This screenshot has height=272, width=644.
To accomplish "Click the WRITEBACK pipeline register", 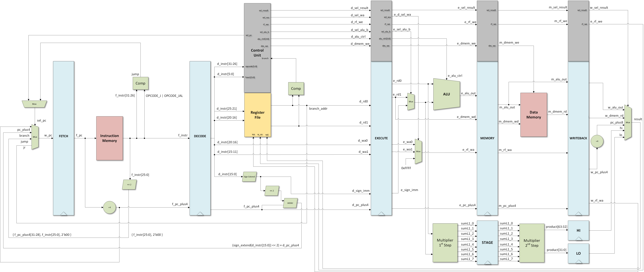I will point(578,138).
